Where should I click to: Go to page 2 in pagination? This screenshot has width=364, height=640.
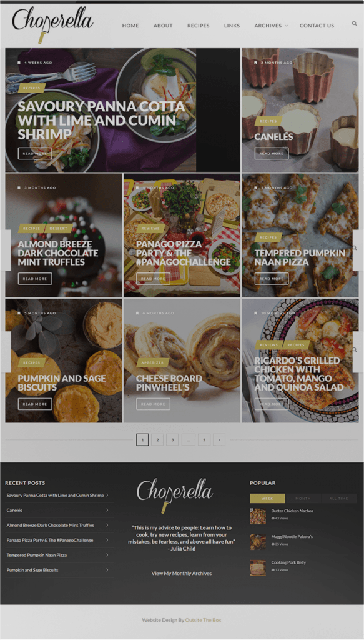157,439
